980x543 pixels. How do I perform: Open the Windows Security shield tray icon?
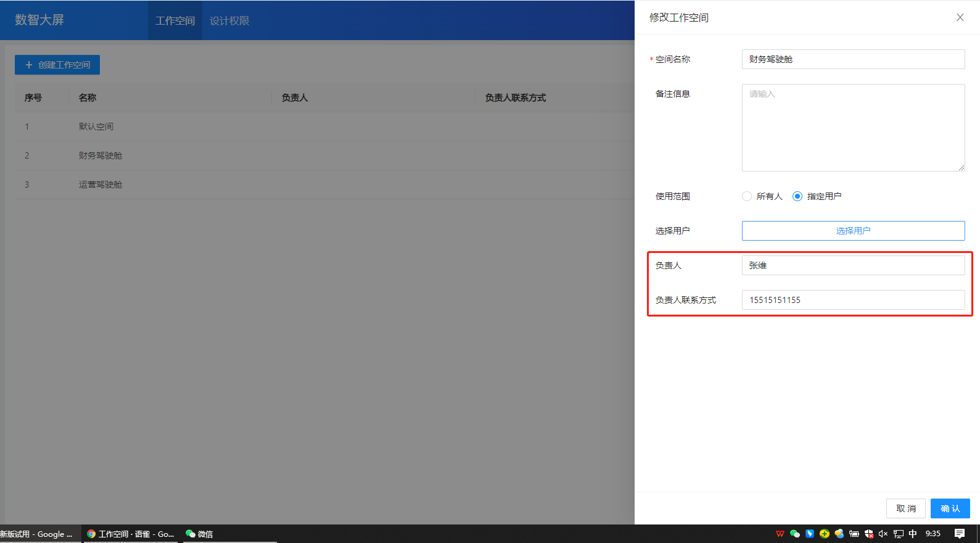[x=868, y=534]
